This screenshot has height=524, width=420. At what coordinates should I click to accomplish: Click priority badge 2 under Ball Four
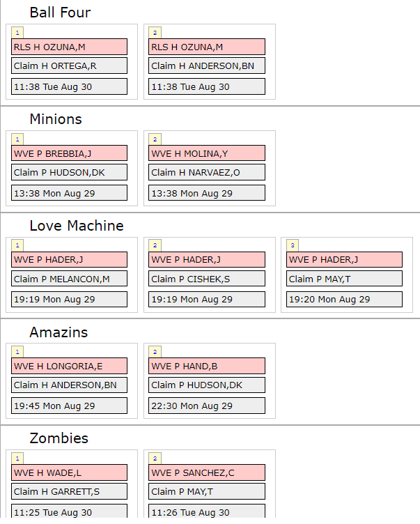coord(155,33)
